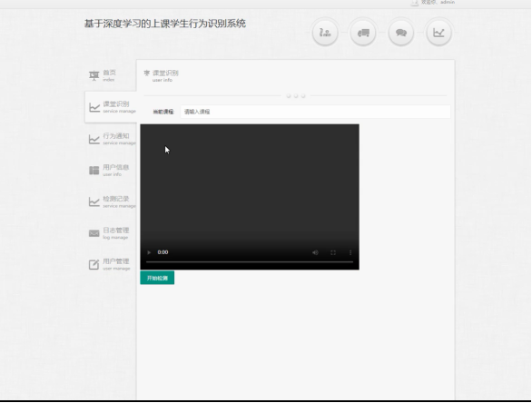Click the 0:00 video time display
The width and height of the screenshot is (532, 403).
(163, 252)
